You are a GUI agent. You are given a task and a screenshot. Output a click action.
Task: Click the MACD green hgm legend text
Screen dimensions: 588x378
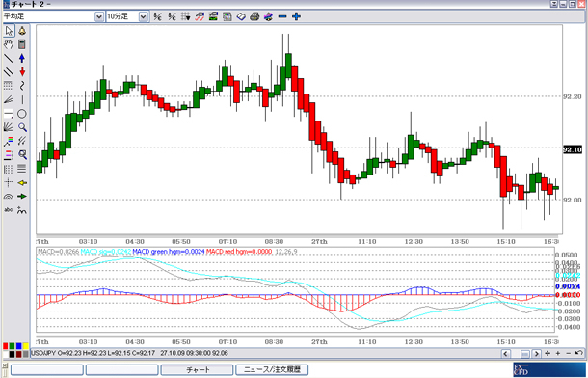click(x=169, y=252)
